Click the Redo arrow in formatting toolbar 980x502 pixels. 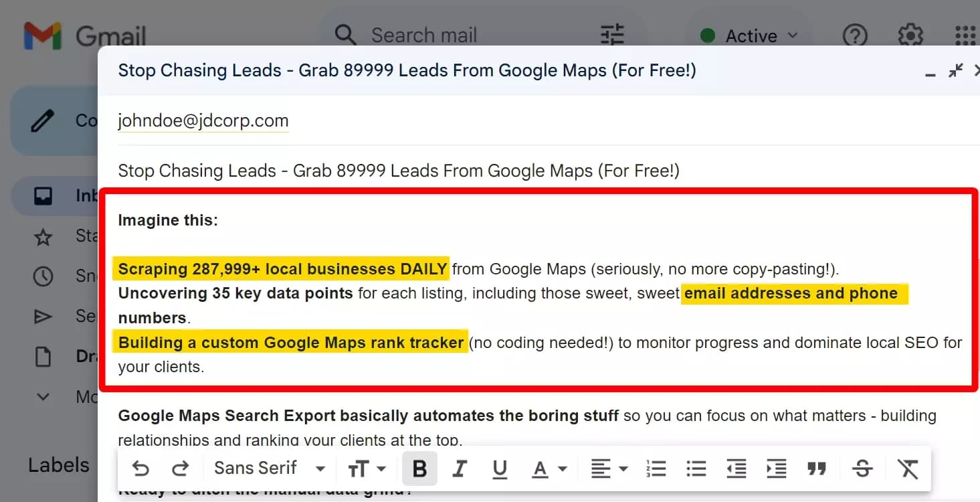[x=180, y=469]
